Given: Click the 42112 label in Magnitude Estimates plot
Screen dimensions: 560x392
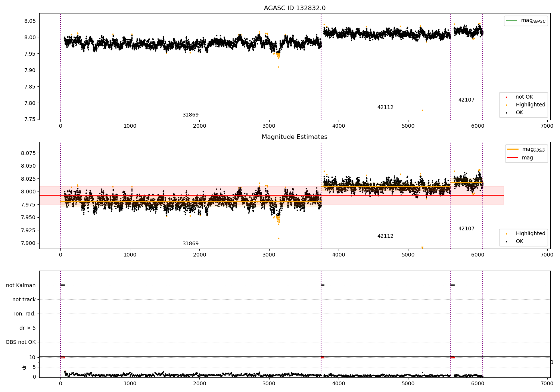Looking at the screenshot, I should [x=385, y=236].
